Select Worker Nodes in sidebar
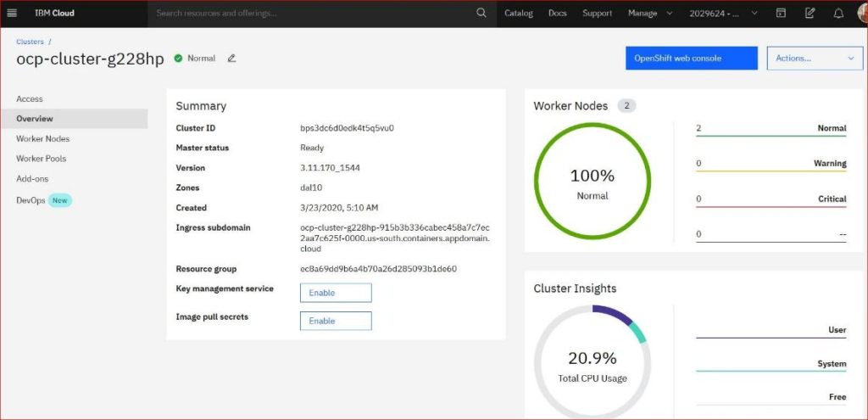This screenshot has width=868, height=420. tap(43, 138)
